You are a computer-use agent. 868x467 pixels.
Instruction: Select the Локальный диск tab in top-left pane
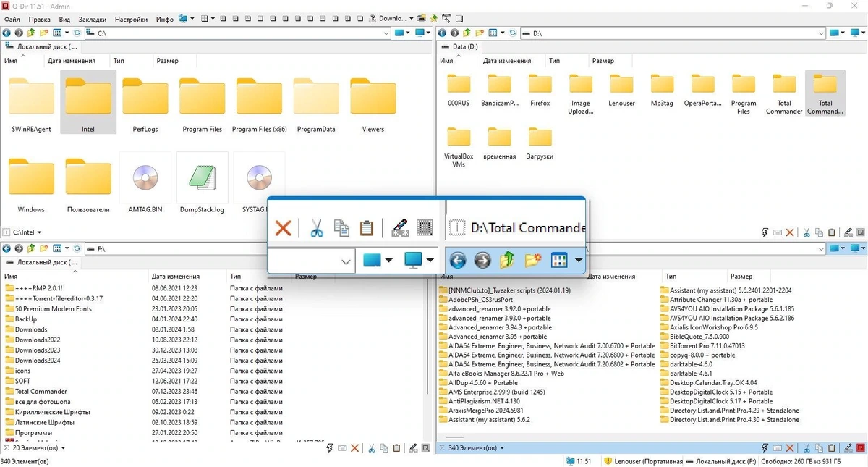point(42,46)
